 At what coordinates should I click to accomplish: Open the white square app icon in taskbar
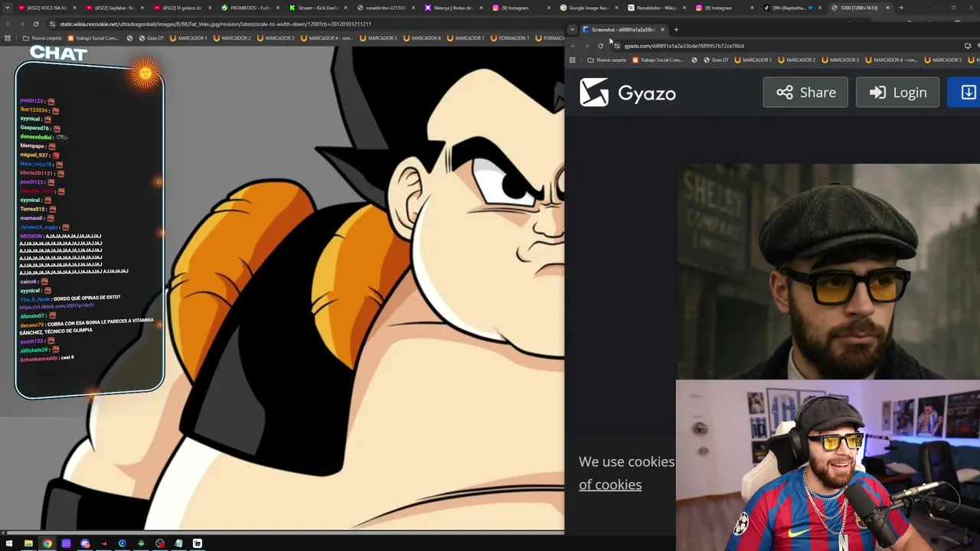[198, 544]
